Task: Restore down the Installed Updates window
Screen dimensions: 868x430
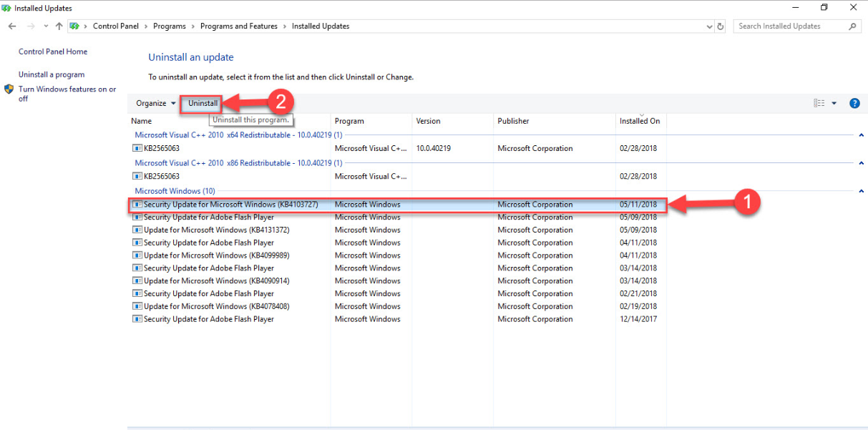Action: 824,7
